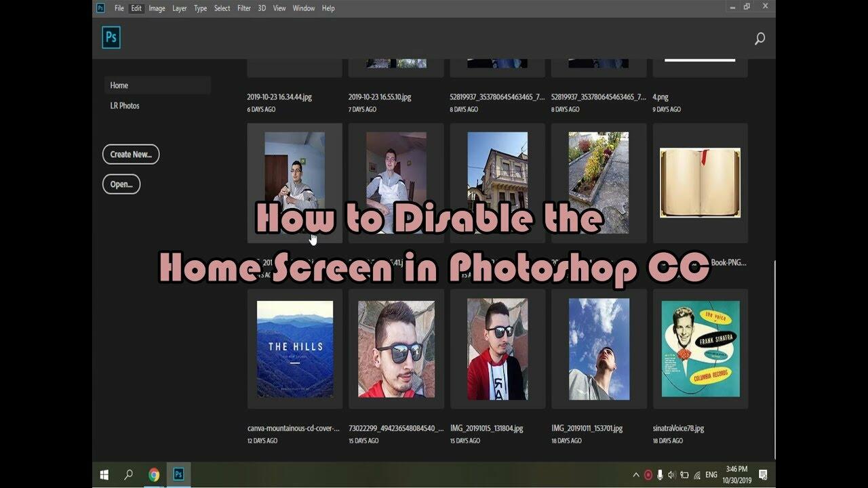Screen dimensions: 868x488
Task: Open the clock showing 3:46 PM
Action: click(x=736, y=474)
